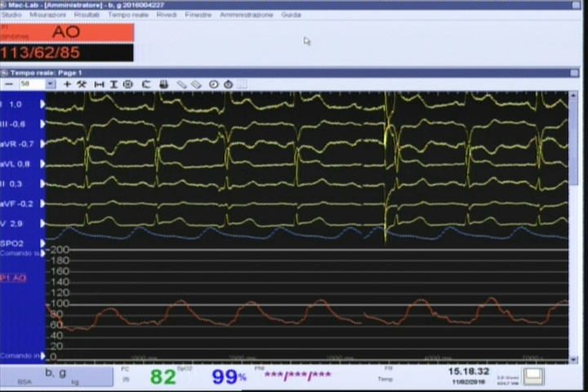Viewport: 588px width, 392px height.
Task: Click the pressure scale label 100
Action: [x=60, y=304]
